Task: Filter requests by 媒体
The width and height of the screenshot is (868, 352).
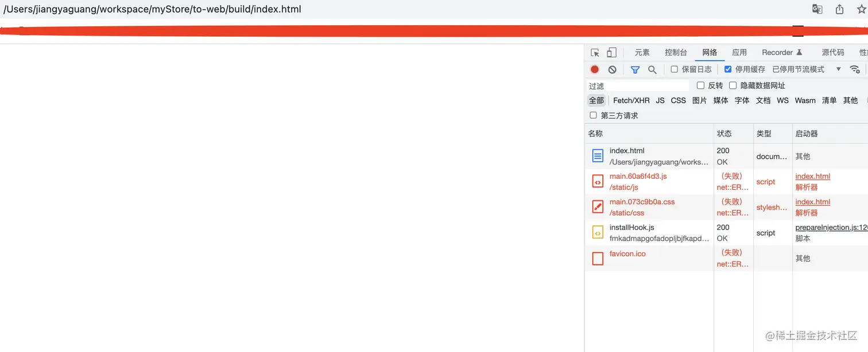Action: pyautogui.click(x=720, y=100)
